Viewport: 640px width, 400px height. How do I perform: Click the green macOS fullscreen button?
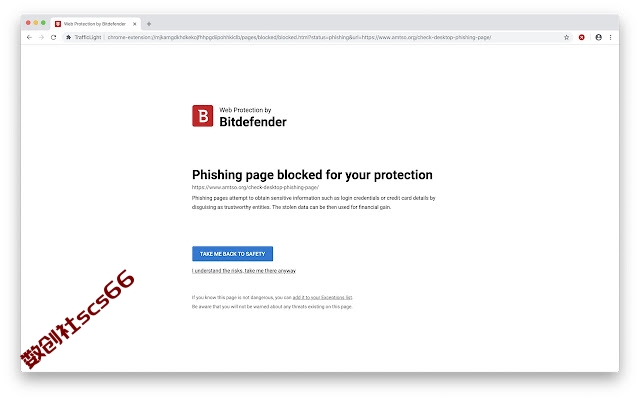click(x=43, y=23)
